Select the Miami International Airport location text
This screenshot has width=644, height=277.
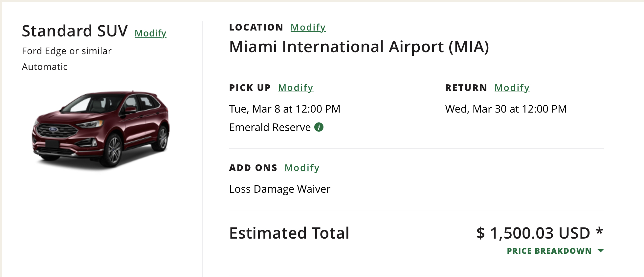359,47
